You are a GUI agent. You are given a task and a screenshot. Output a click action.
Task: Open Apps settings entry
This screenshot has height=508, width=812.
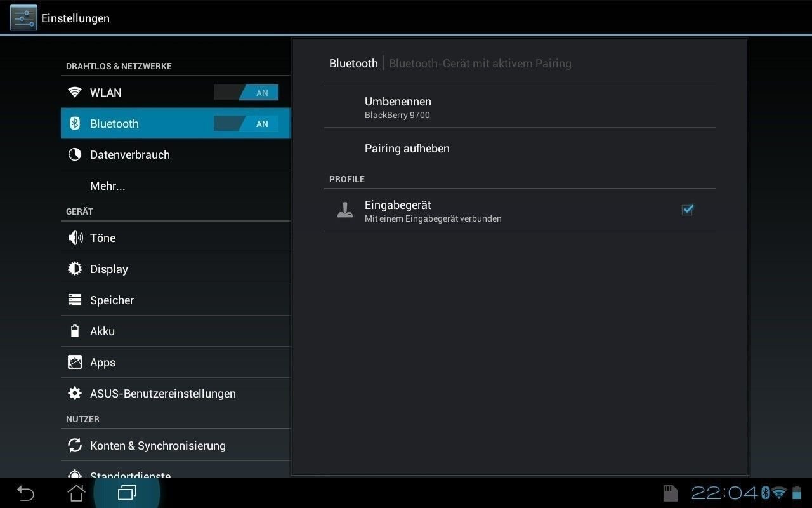click(x=176, y=362)
